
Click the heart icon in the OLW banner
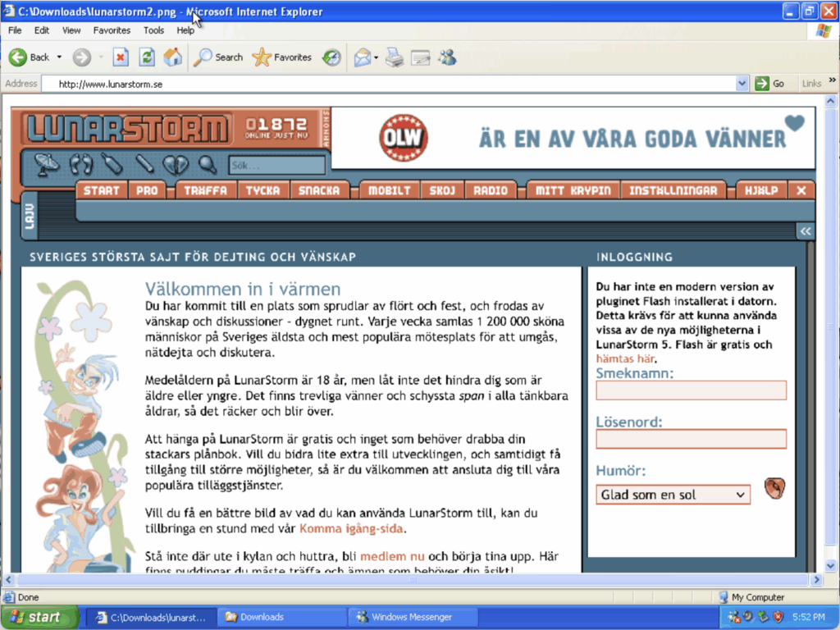pos(794,123)
